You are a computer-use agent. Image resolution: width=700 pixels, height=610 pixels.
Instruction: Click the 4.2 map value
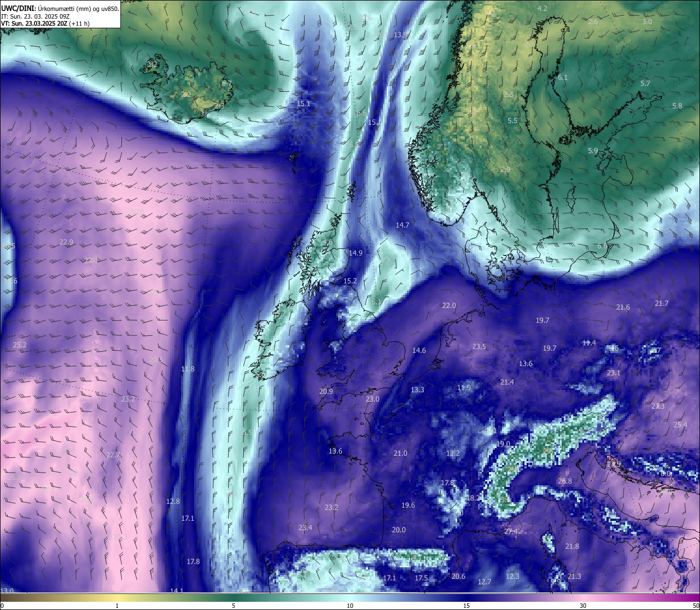[x=542, y=8]
